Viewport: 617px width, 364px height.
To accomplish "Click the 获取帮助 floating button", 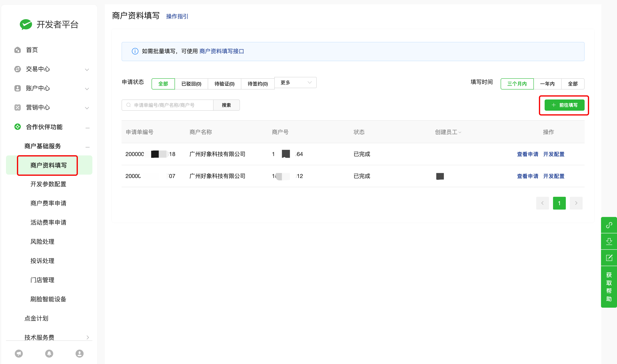I will pyautogui.click(x=609, y=287).
